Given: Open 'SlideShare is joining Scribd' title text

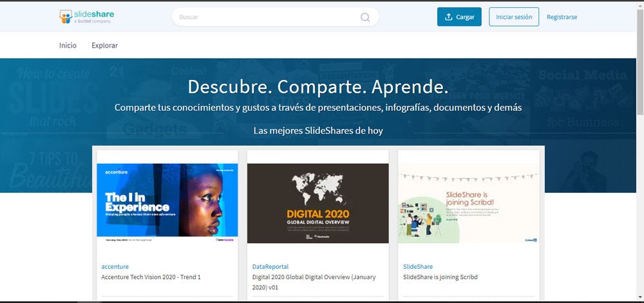Looking at the screenshot, I should pos(440,277).
